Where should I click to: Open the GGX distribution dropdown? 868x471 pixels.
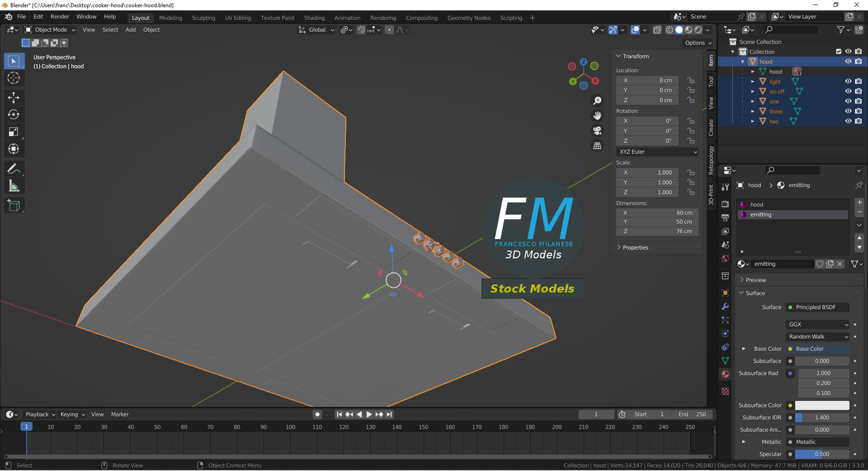coord(818,325)
